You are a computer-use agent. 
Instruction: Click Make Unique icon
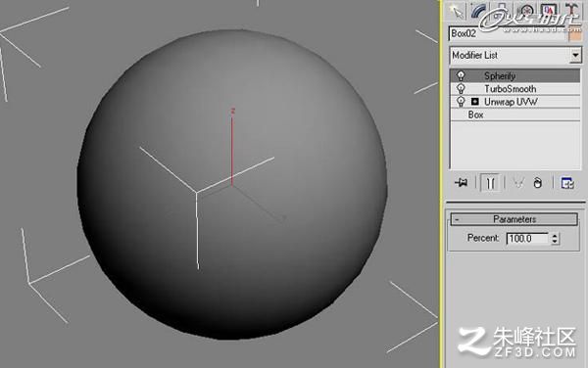point(518,183)
